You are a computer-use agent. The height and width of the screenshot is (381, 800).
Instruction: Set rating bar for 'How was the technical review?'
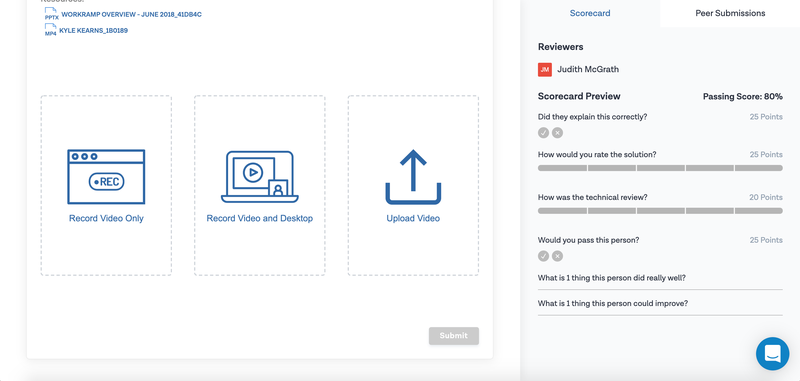pyautogui.click(x=660, y=211)
